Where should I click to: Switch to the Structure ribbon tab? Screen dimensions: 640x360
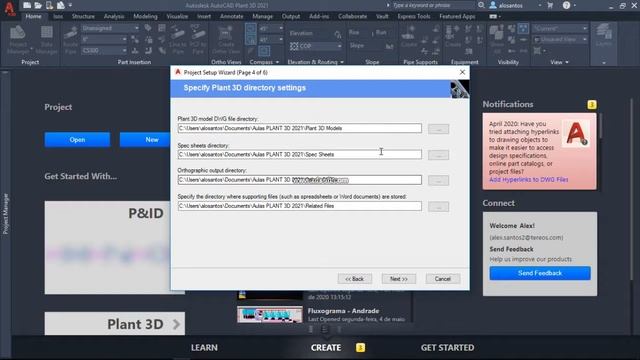[83, 16]
